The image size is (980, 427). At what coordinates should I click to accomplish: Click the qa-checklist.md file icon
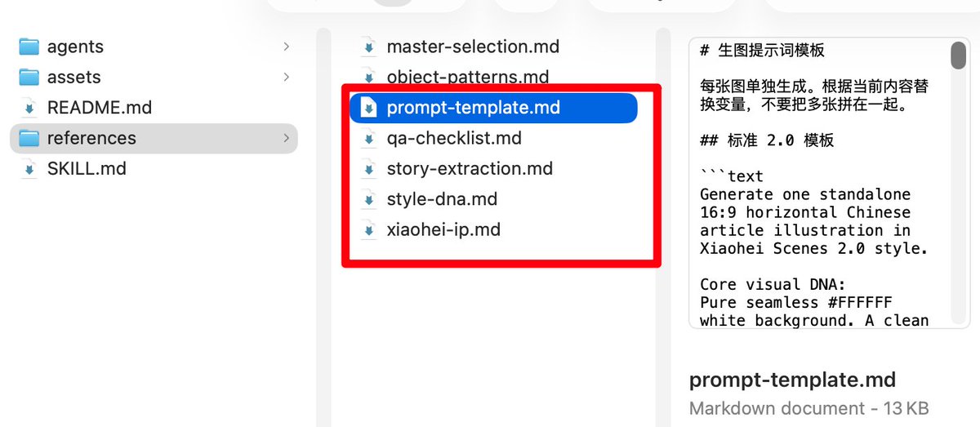tap(369, 138)
